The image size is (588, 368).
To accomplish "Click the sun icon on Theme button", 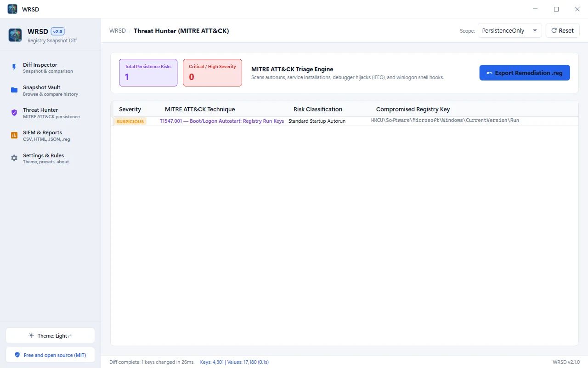I will click(x=31, y=336).
